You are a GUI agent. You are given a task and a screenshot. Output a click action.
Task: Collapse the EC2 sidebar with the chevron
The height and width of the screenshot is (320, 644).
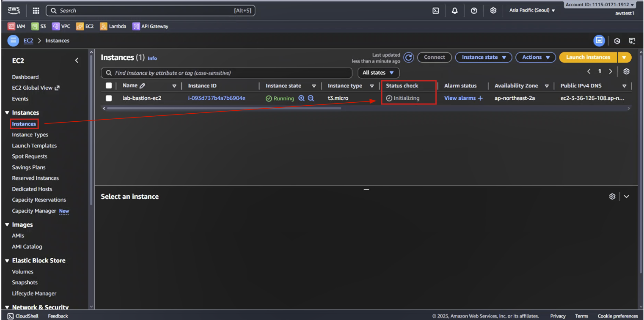(x=77, y=60)
